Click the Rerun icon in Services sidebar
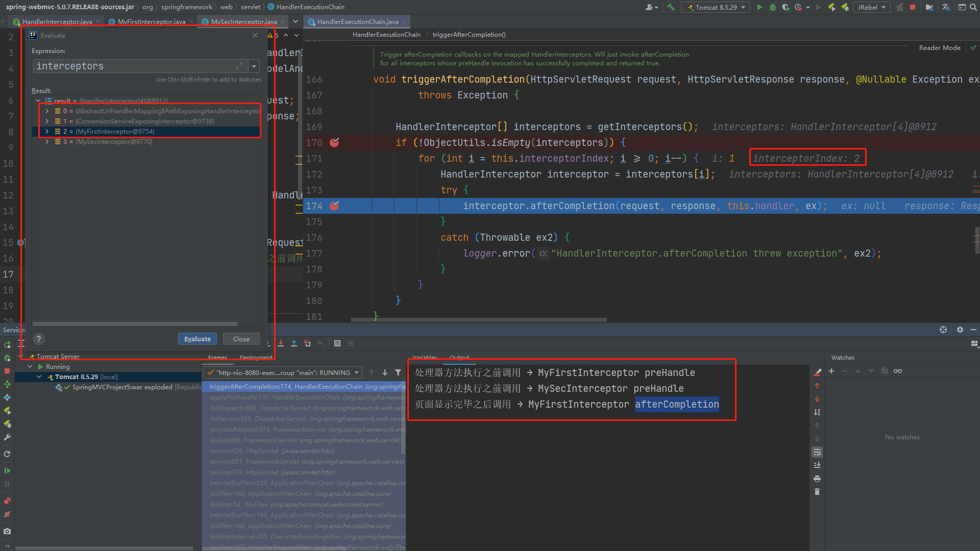 (7, 345)
